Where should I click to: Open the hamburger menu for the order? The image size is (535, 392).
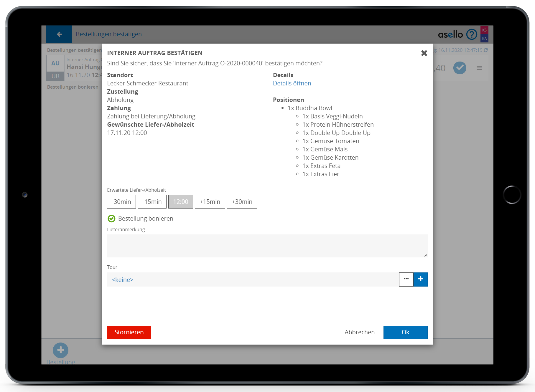(479, 68)
